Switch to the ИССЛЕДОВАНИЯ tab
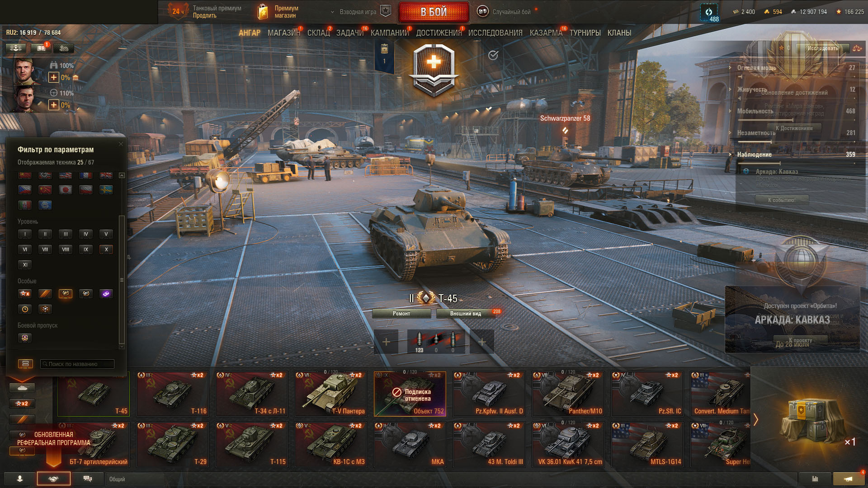Viewport: 868px width, 488px height. click(495, 33)
